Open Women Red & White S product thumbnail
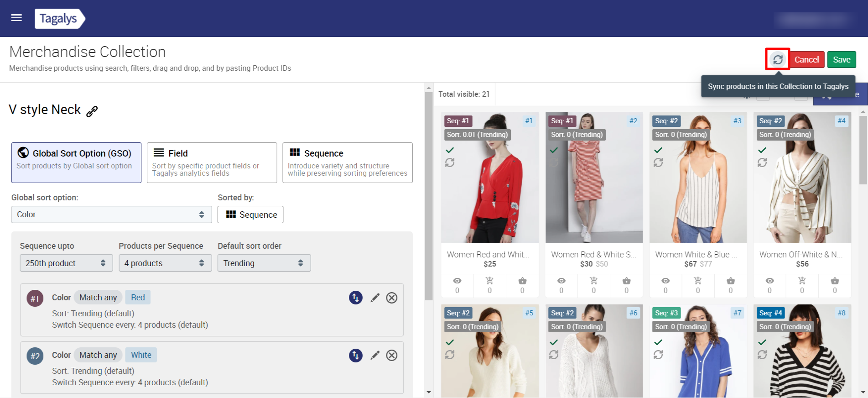 (594, 178)
